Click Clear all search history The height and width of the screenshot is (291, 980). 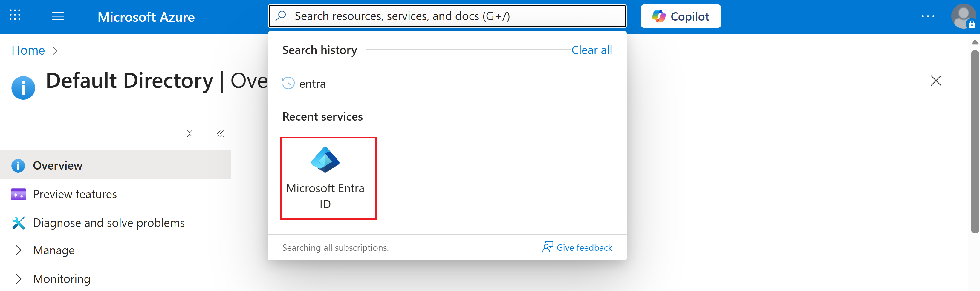(x=591, y=50)
